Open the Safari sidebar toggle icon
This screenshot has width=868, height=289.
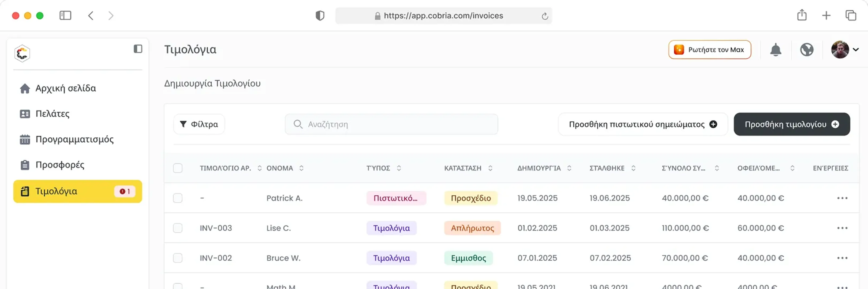click(x=65, y=16)
